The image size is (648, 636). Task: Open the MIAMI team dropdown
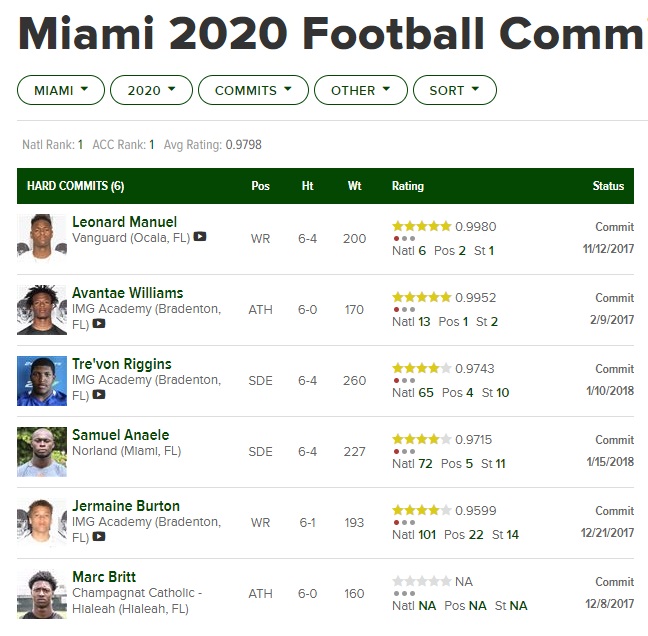click(61, 90)
